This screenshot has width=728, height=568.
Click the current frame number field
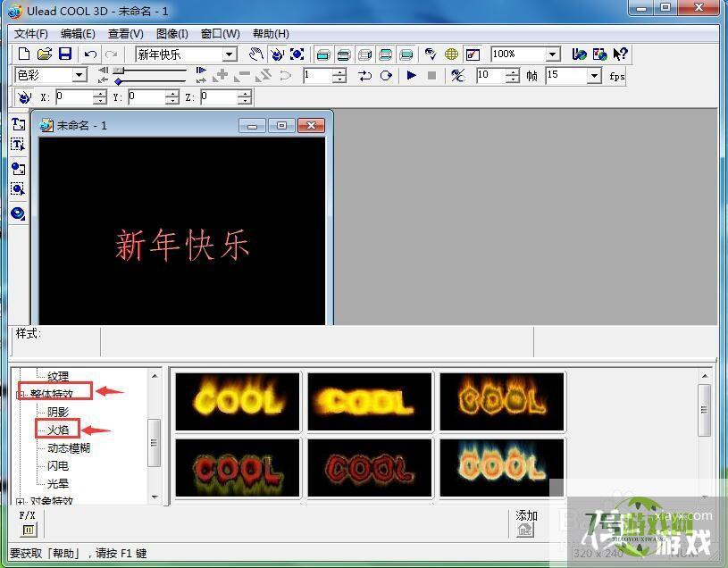pos(318,75)
